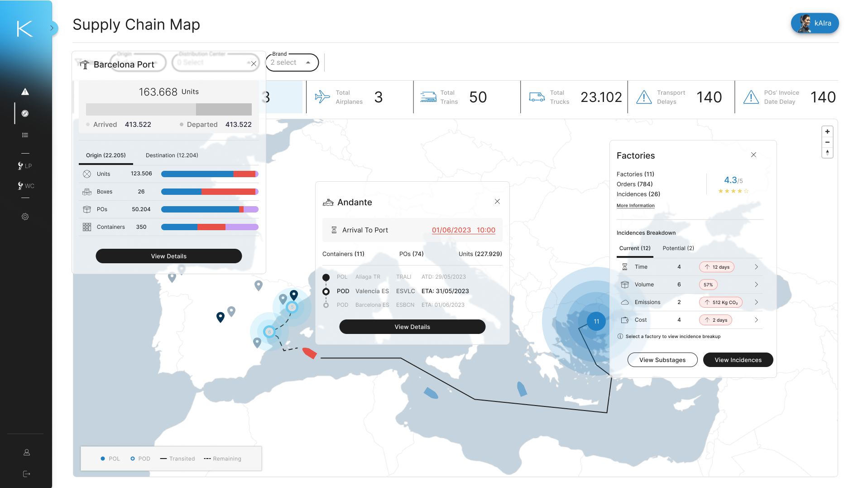Screen dimensions: 868x488
Task: Expand the Emissions incidence row chevron
Action: (756, 302)
